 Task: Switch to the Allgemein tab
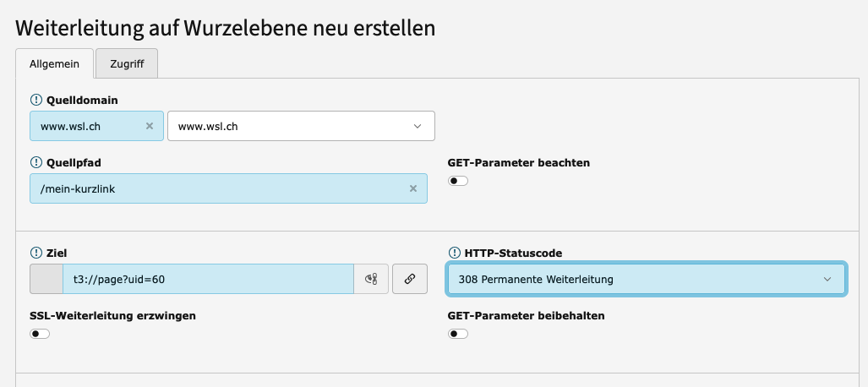point(55,63)
